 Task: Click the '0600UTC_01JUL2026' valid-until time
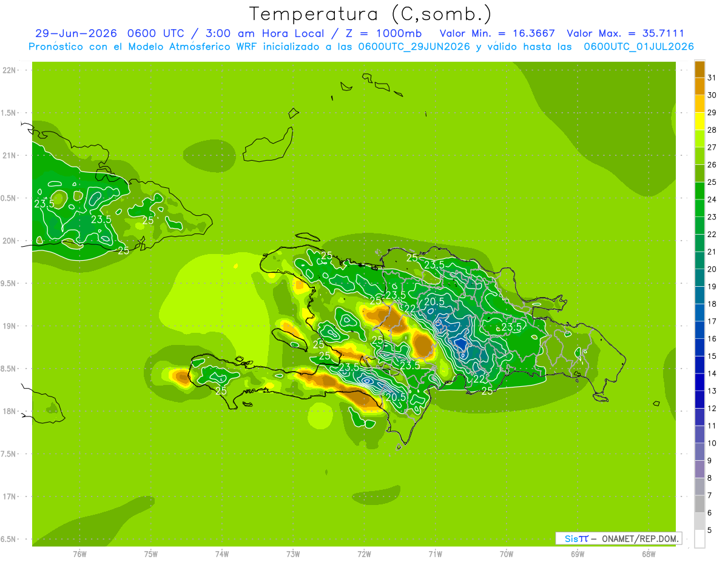click(x=639, y=47)
